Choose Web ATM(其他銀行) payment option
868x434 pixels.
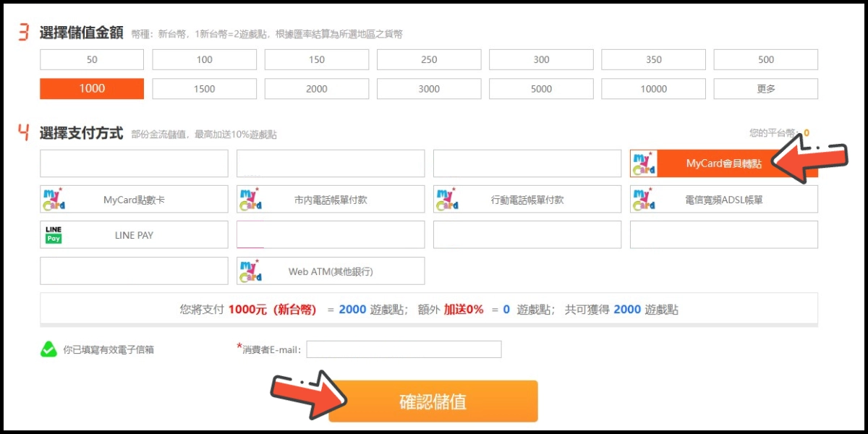tap(331, 271)
